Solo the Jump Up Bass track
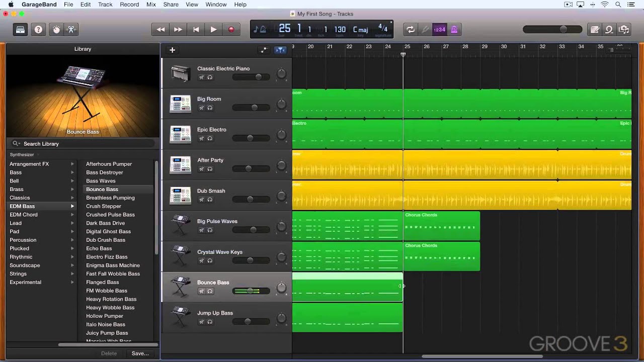 click(210, 322)
